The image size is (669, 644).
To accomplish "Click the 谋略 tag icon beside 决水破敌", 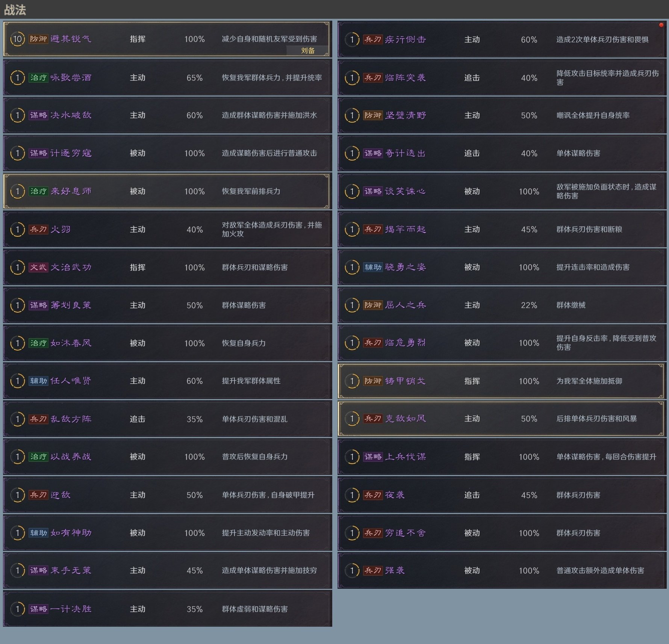I will 39,115.
